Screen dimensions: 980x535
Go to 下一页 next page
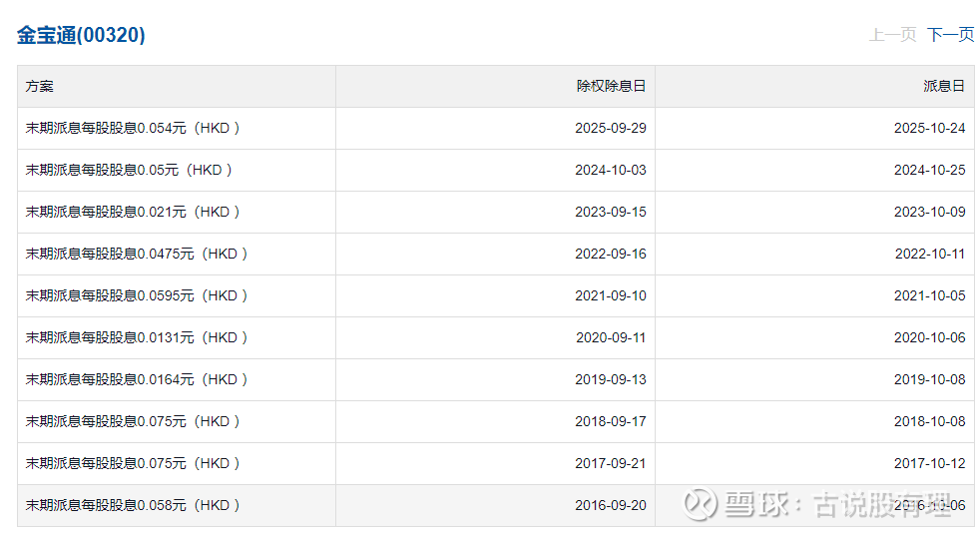[950, 35]
